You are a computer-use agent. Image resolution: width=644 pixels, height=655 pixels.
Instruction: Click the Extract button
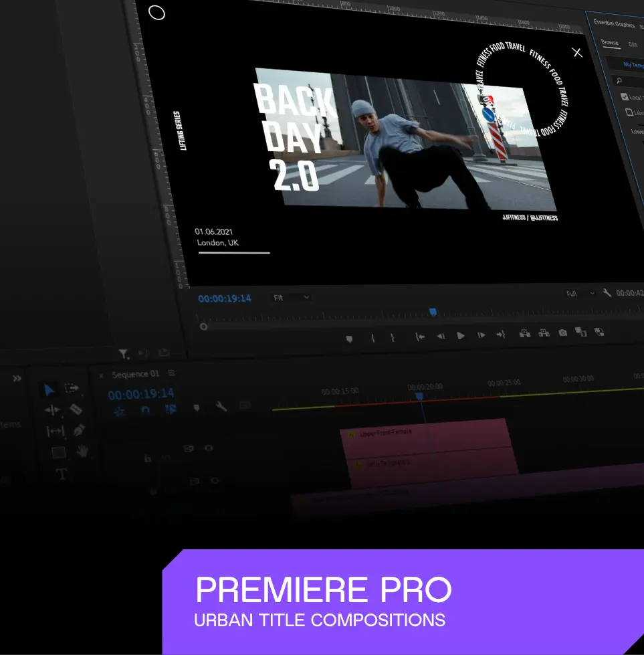point(544,333)
